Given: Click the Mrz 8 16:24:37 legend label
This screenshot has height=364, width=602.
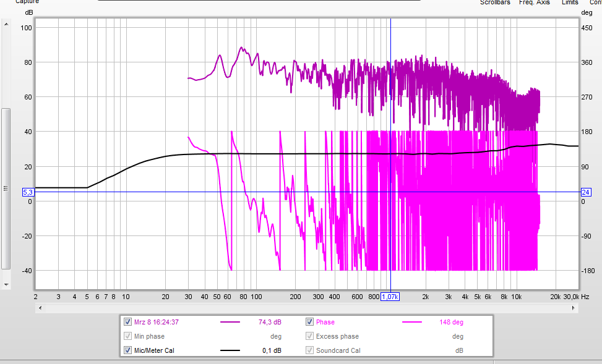Looking at the screenshot, I should pos(157,322).
